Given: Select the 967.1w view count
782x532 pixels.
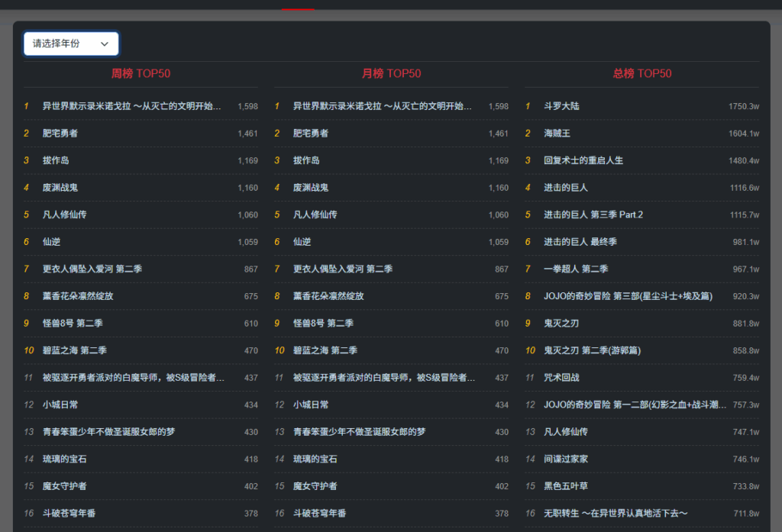Looking at the screenshot, I should pyautogui.click(x=746, y=269).
